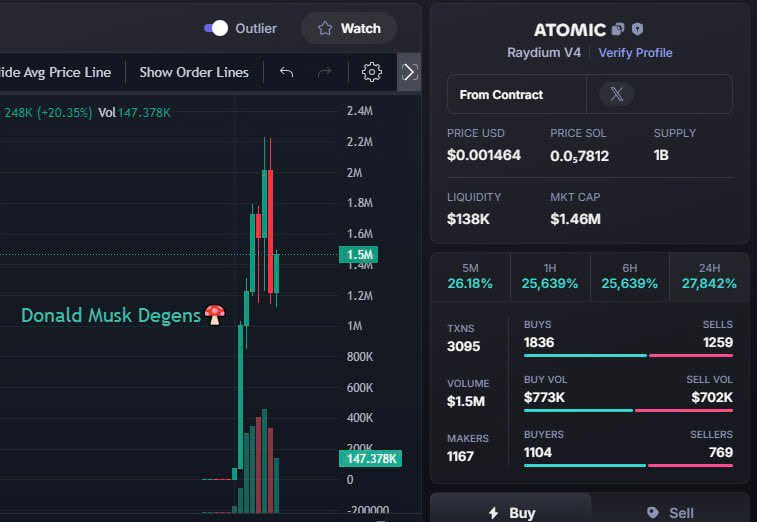Click the BUYS count 1836
This screenshot has width=757, height=522.
(539, 342)
